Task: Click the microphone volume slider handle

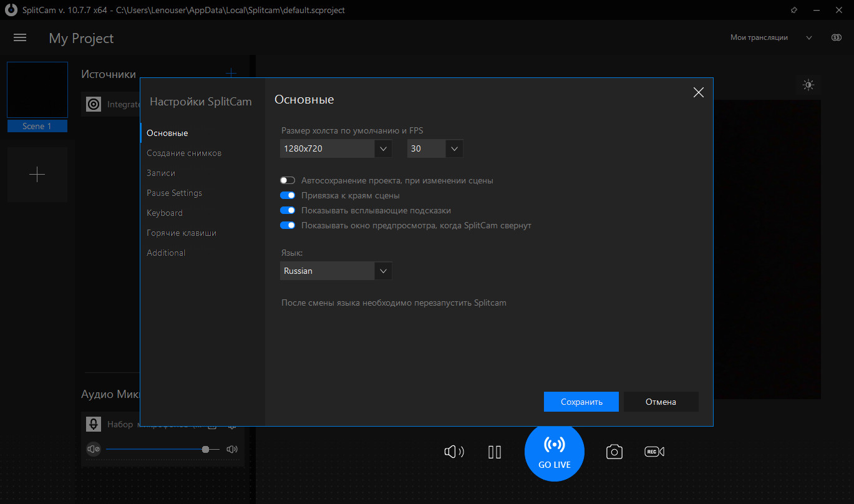Action: pos(205,449)
